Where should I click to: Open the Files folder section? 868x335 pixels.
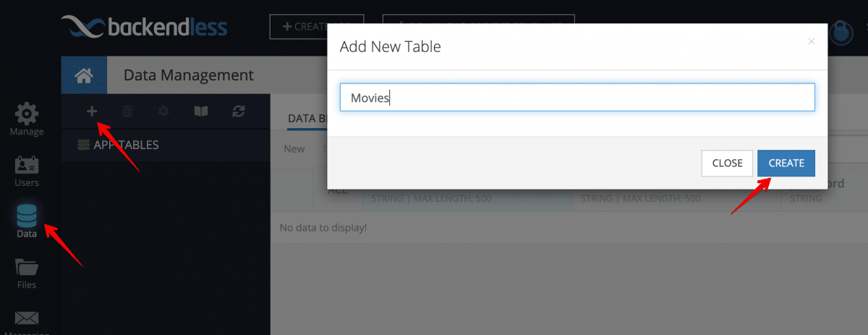click(x=27, y=273)
